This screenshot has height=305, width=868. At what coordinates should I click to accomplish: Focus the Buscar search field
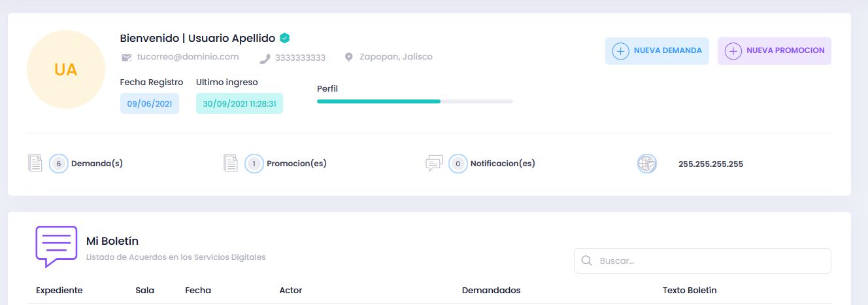709,260
